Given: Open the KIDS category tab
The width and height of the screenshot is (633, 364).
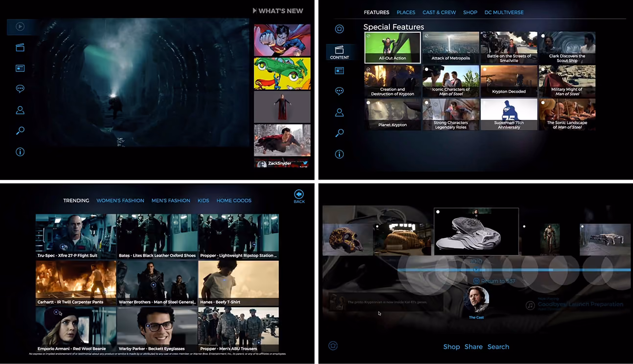Looking at the screenshot, I should [203, 201].
